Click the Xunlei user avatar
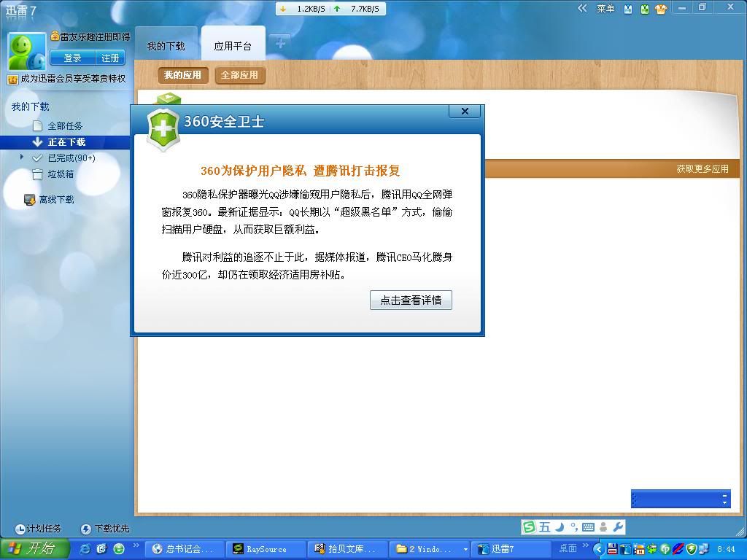Image resolution: width=747 pixels, height=560 pixels. pyautogui.click(x=27, y=52)
